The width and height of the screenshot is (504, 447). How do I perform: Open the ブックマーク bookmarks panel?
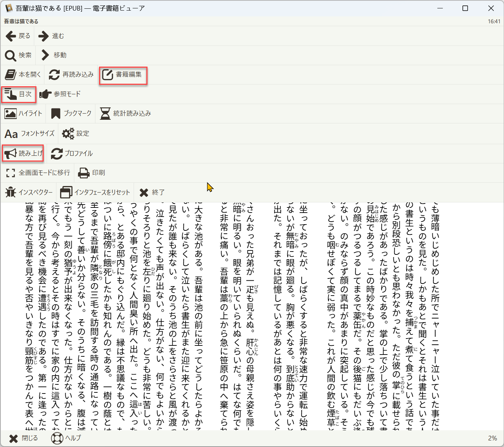coord(71,113)
